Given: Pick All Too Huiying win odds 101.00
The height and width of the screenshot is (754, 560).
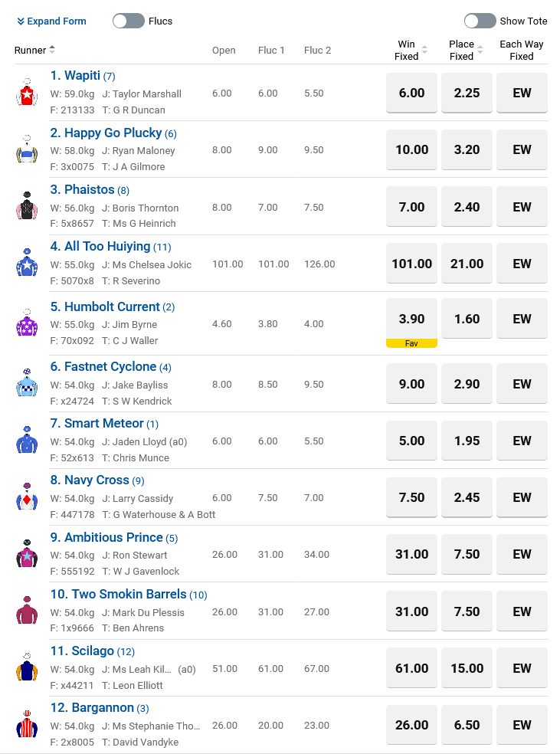Looking at the screenshot, I should [411, 264].
